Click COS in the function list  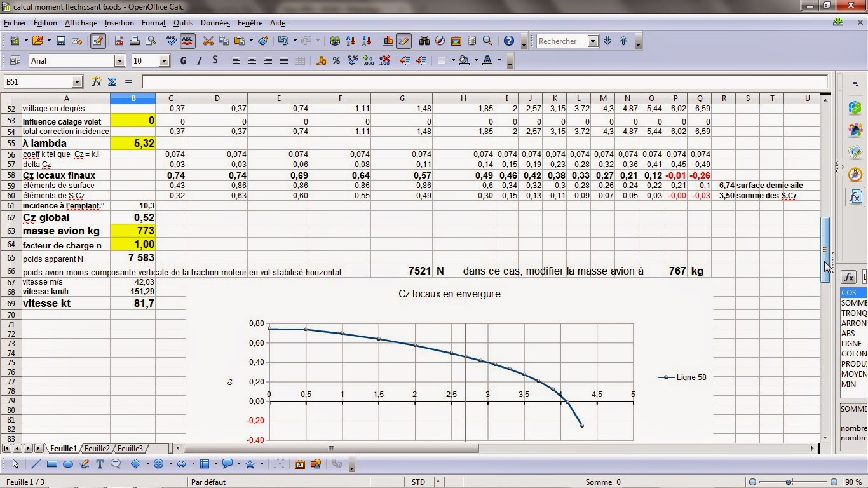point(853,292)
